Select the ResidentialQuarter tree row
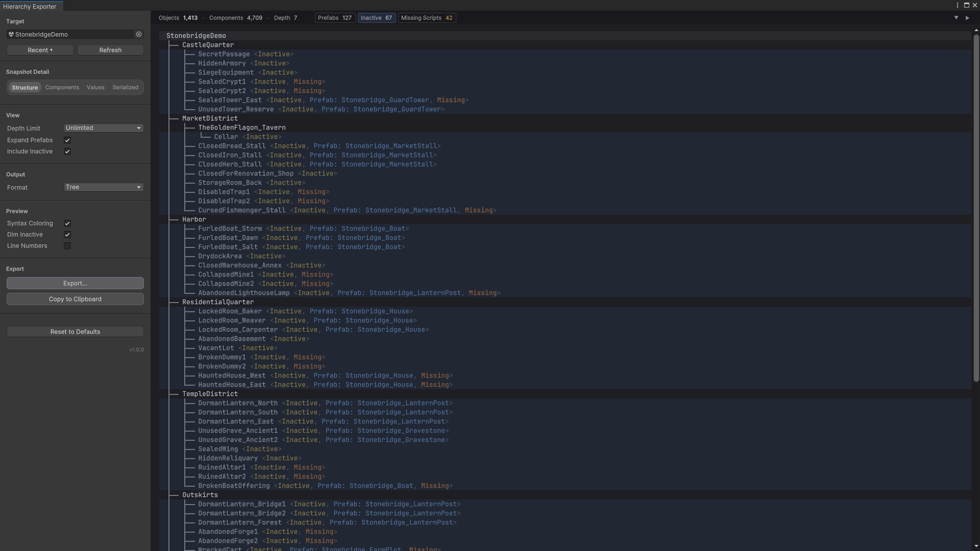Image resolution: width=980 pixels, height=551 pixels. click(565, 302)
